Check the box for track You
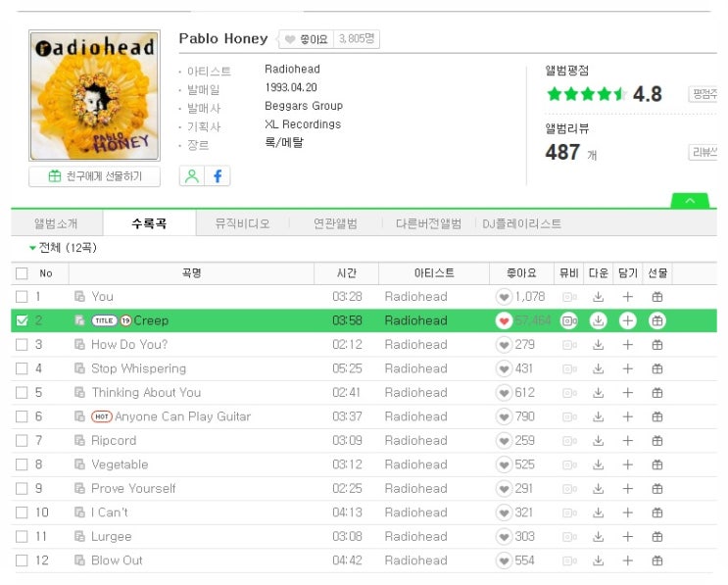Screen dimensions: 728x585 tap(22, 297)
